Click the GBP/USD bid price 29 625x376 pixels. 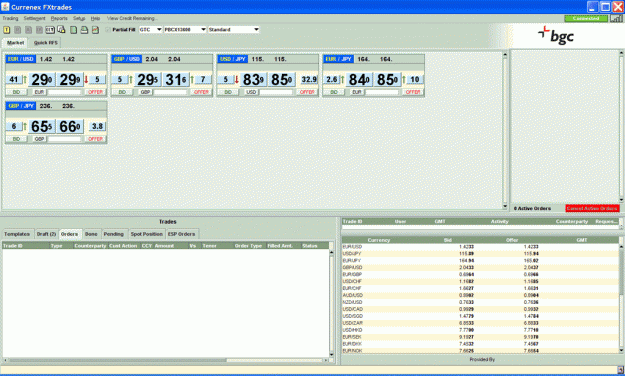[147, 80]
